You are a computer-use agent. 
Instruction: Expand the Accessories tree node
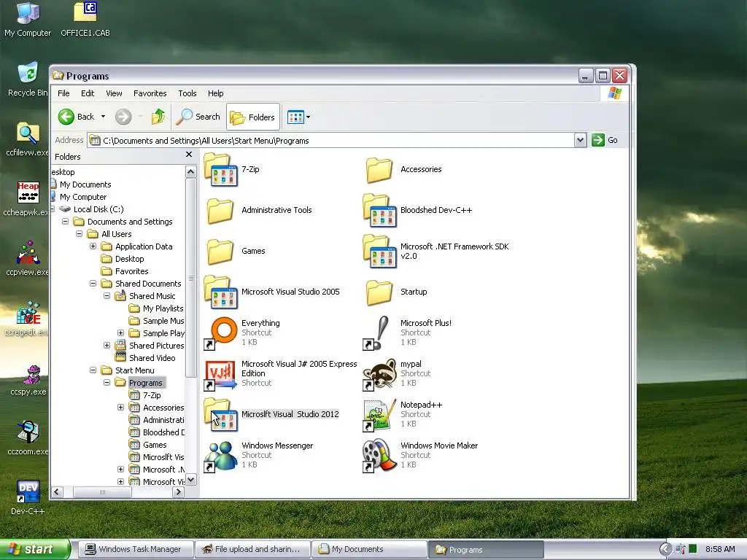121,407
